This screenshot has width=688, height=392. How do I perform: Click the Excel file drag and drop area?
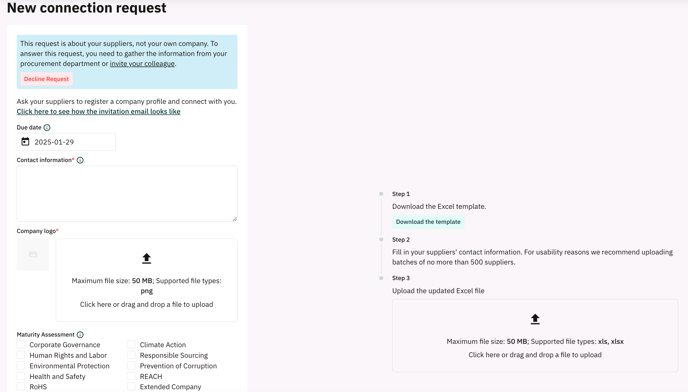pos(535,336)
